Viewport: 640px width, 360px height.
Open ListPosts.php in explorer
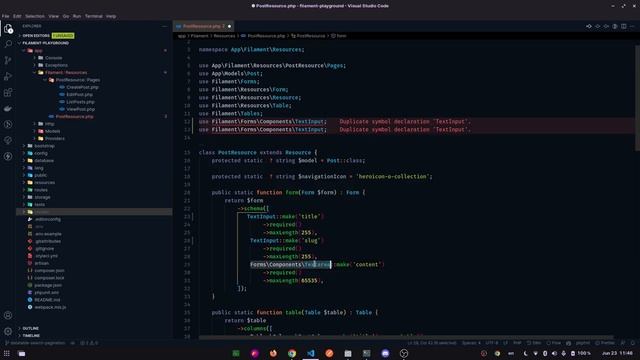[x=80, y=102]
